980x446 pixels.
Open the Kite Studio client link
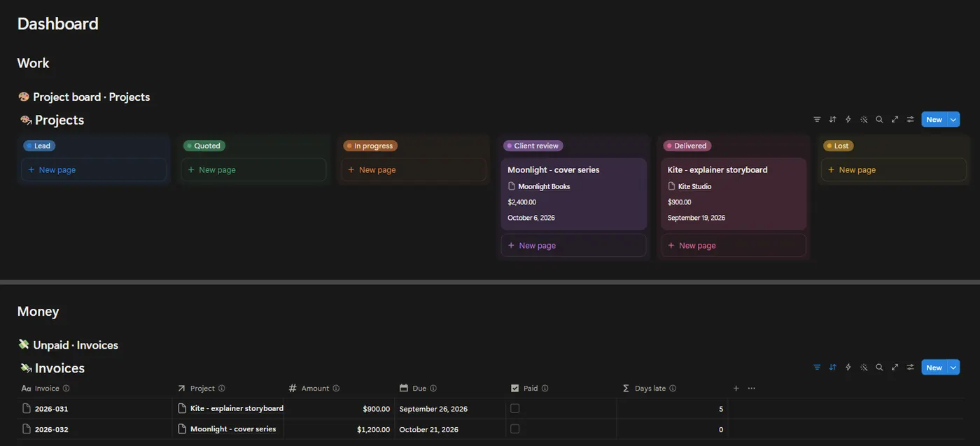(x=694, y=187)
